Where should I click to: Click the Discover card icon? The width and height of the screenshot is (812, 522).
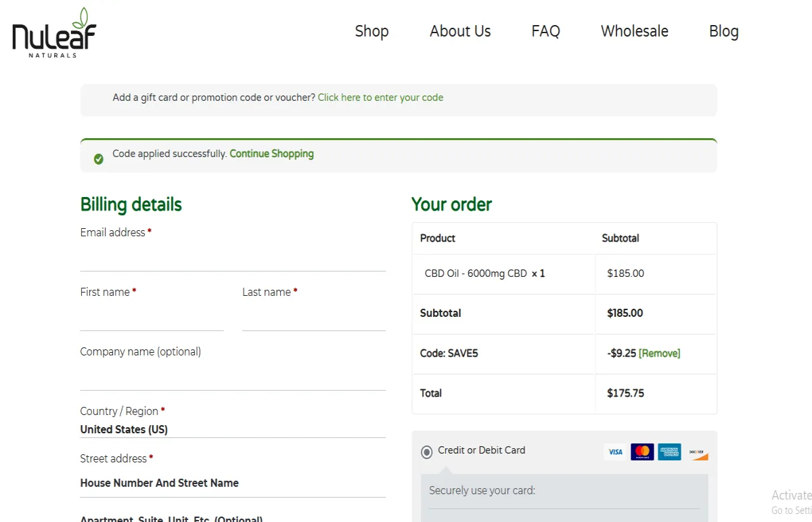698,452
